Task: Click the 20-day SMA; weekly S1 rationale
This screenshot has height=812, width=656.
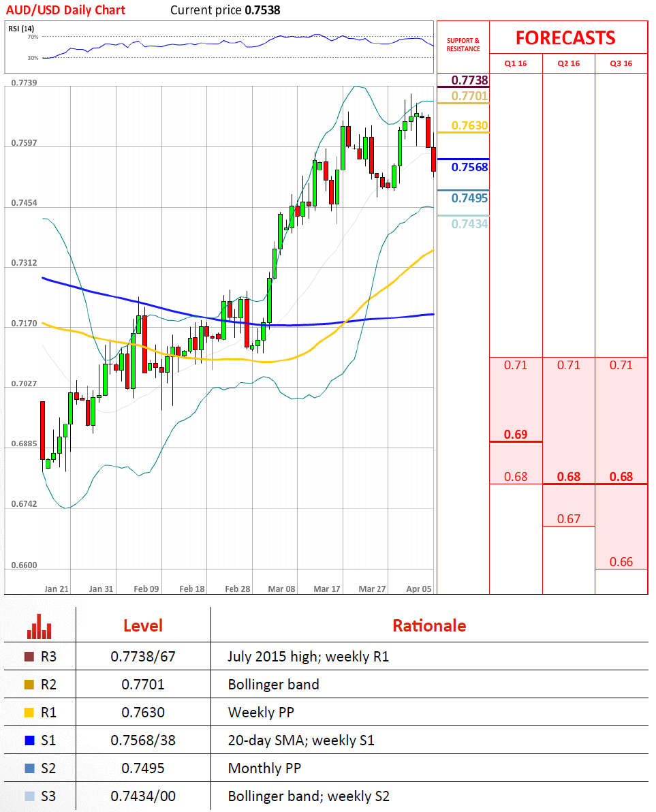Action: [301, 740]
